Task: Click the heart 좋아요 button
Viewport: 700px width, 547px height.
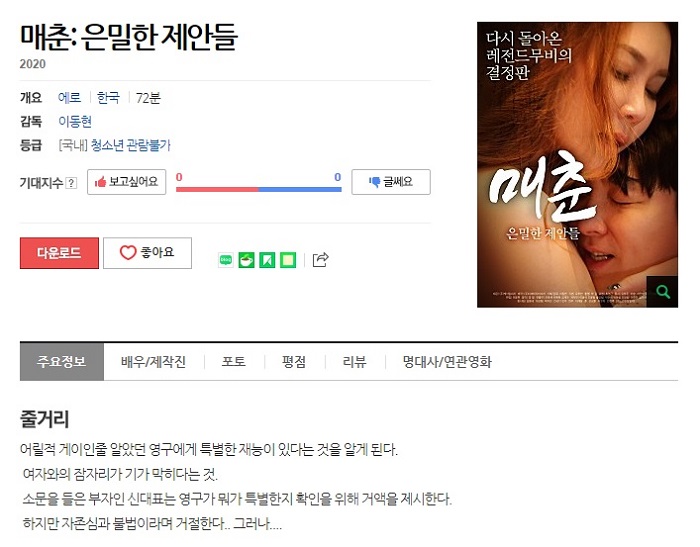Action: pos(147,253)
